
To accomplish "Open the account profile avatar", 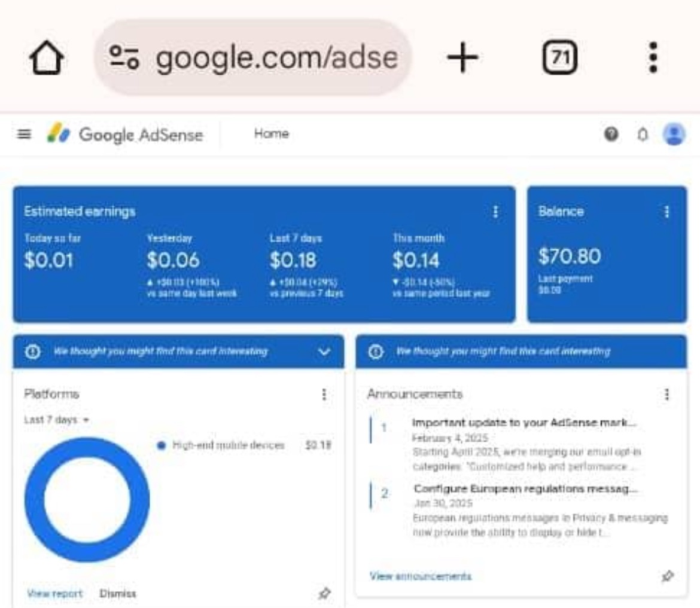I will [674, 135].
